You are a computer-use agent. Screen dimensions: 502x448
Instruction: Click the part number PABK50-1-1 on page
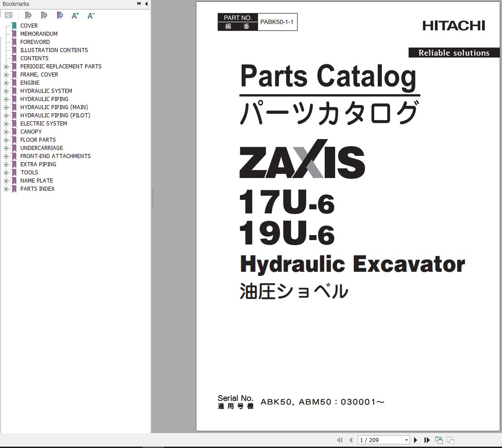(277, 22)
